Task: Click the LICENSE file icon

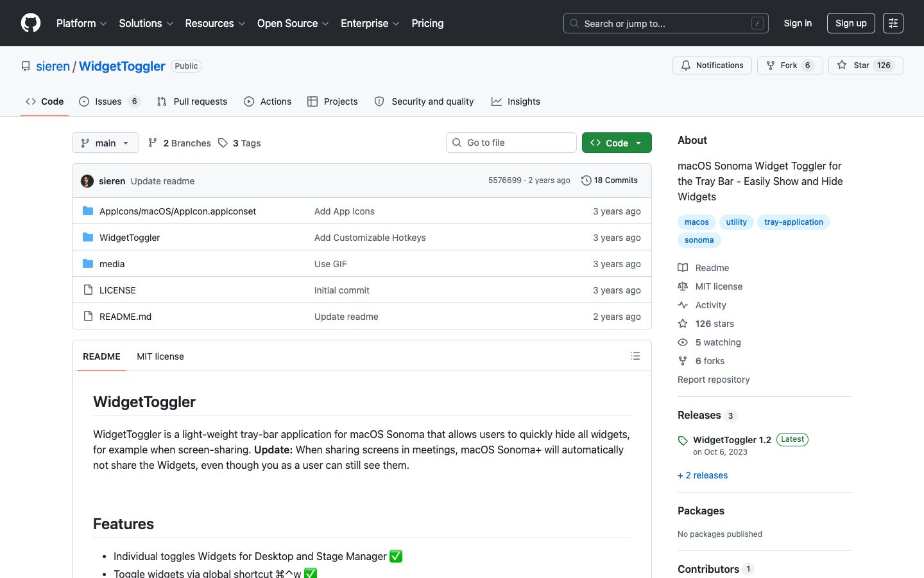Action: tap(88, 290)
